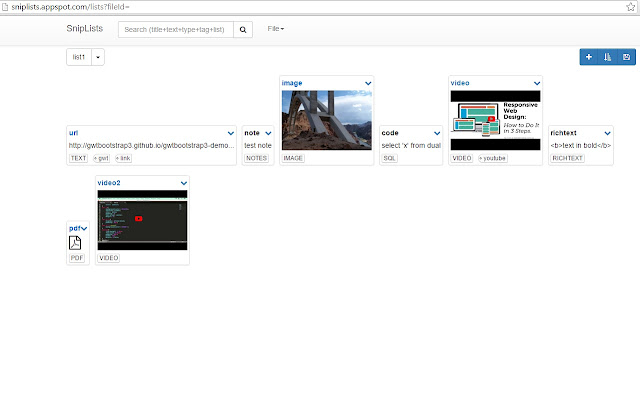640x400 pixels.
Task: Click the save disk icon button
Action: click(626, 57)
